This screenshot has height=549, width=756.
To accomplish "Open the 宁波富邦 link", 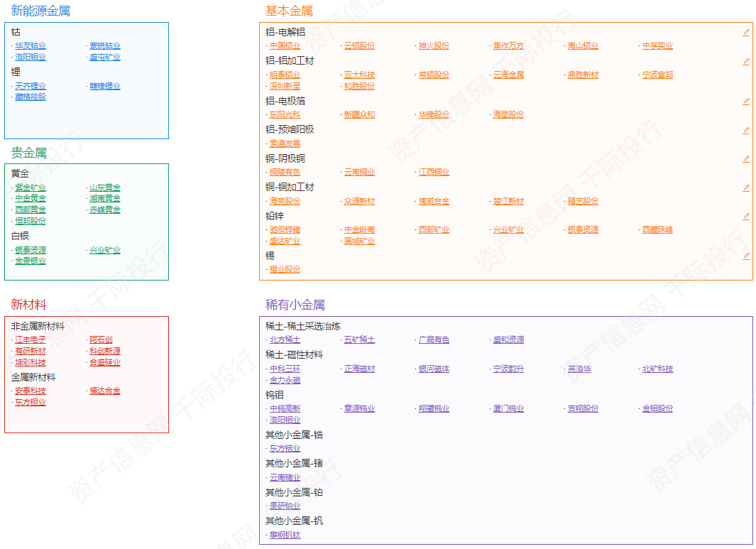I will point(657,75).
